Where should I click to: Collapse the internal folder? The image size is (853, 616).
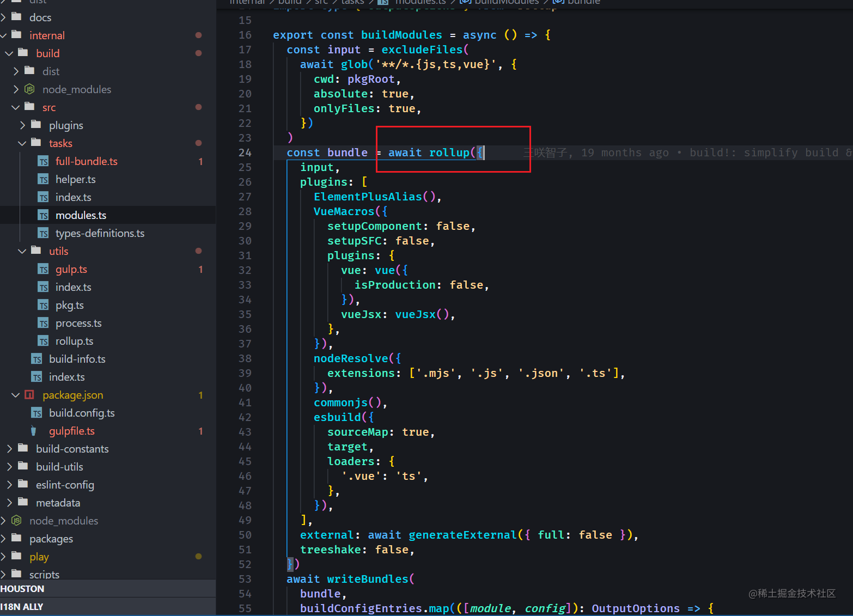pos(3,35)
